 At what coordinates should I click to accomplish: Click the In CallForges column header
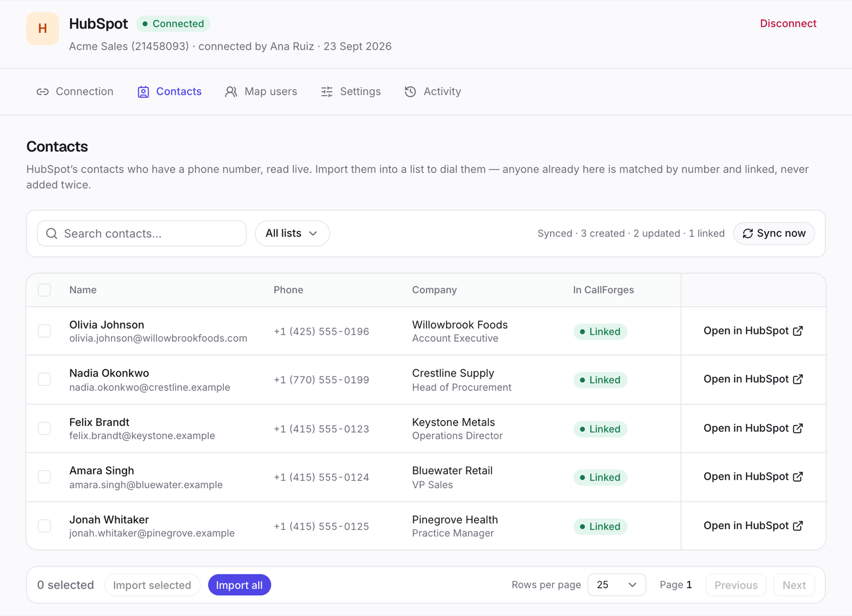603,290
